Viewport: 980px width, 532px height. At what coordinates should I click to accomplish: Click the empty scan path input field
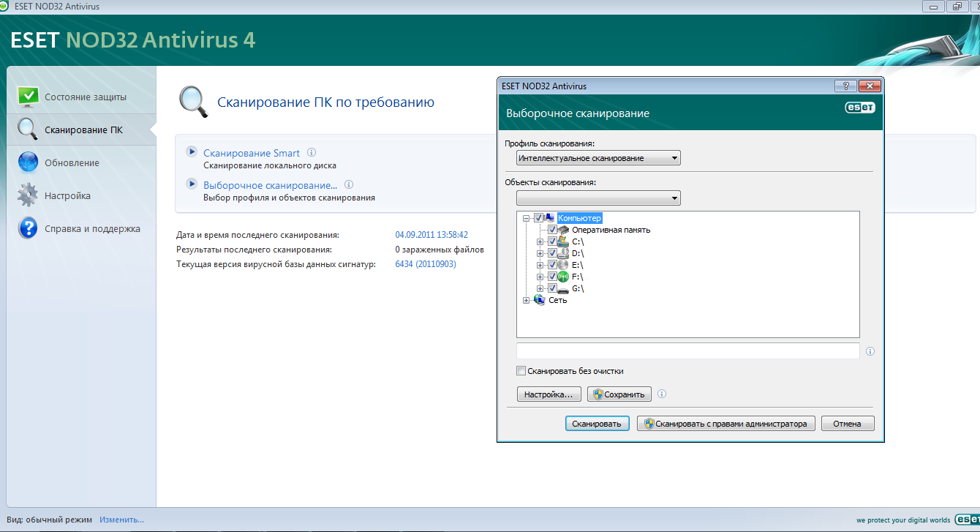[x=688, y=351]
